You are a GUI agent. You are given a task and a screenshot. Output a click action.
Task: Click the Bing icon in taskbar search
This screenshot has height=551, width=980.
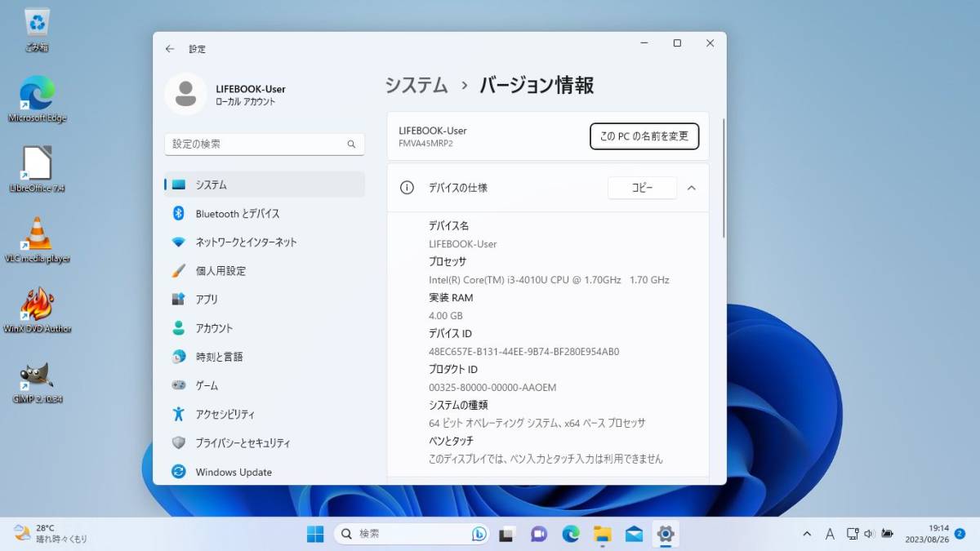479,534
